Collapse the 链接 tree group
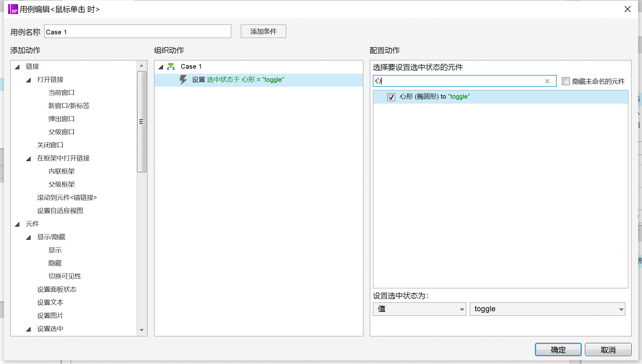642x364 pixels. pos(17,67)
